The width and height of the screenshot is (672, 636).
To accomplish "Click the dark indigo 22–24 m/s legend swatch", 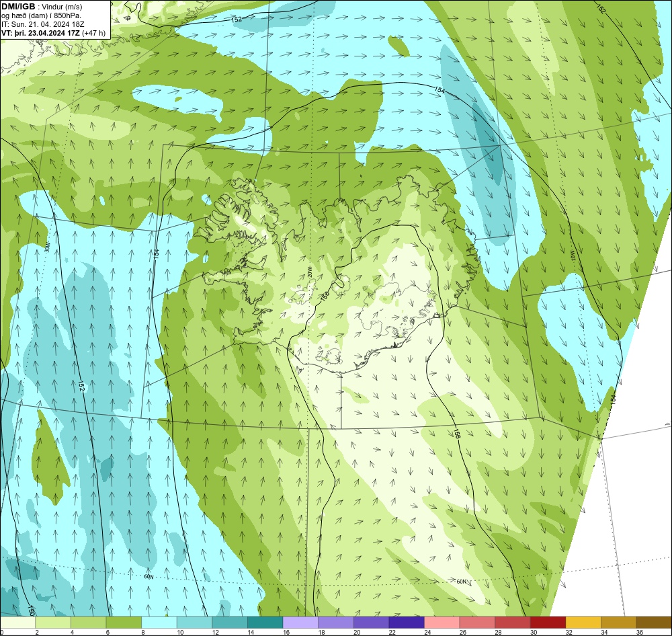I will coord(407,623).
